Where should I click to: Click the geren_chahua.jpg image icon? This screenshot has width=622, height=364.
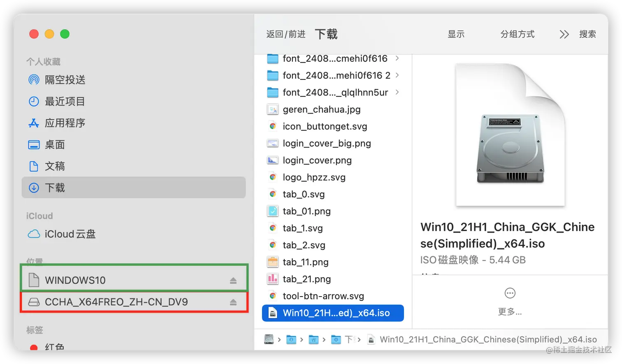(273, 109)
